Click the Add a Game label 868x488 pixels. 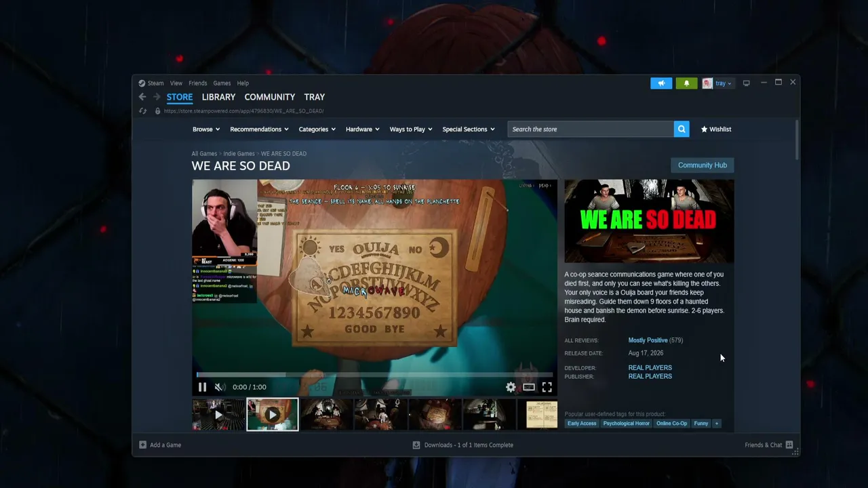pos(165,445)
